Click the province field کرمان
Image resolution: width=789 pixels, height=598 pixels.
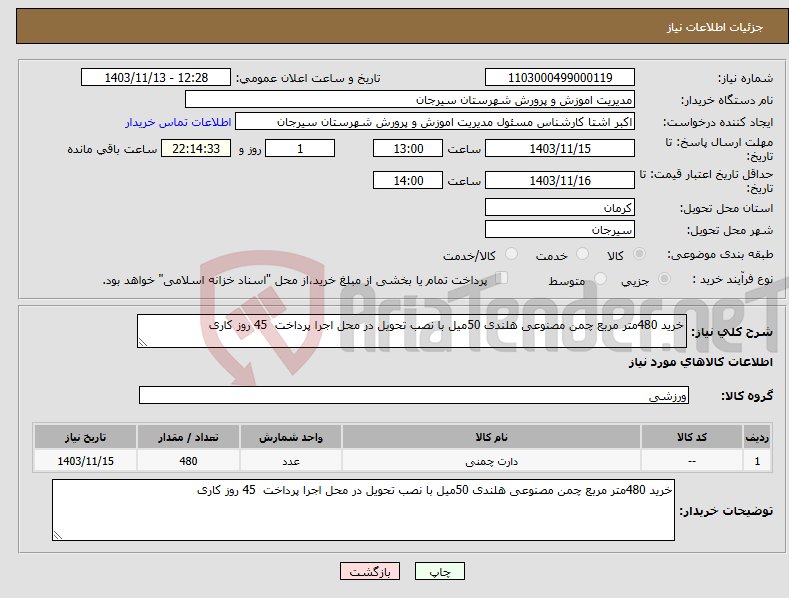click(x=560, y=207)
